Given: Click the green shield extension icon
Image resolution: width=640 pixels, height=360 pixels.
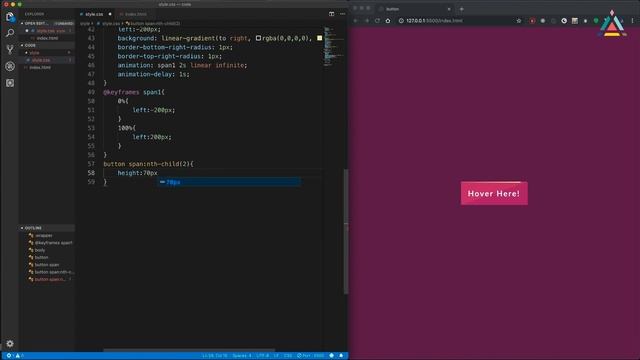Looking at the screenshot, I should [x=596, y=21].
